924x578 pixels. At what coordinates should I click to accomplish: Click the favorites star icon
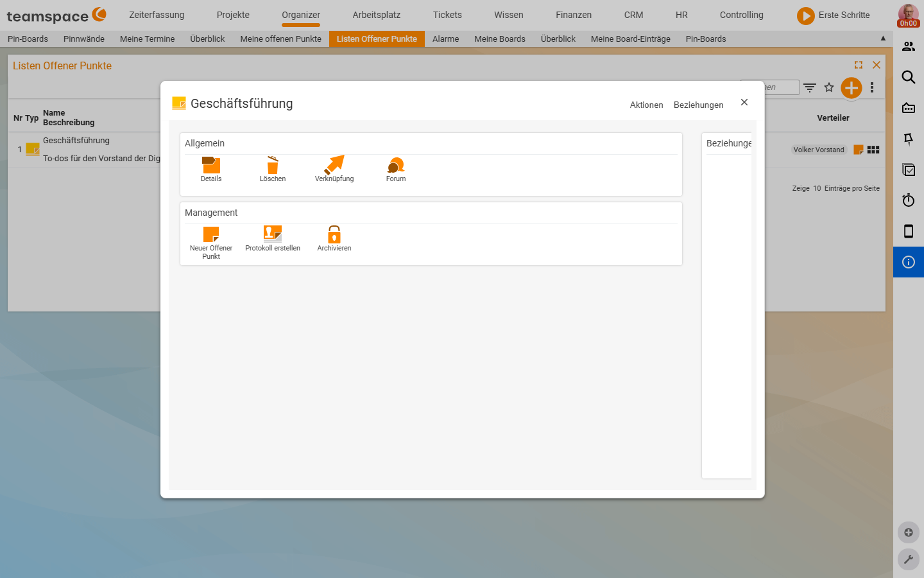click(x=829, y=87)
